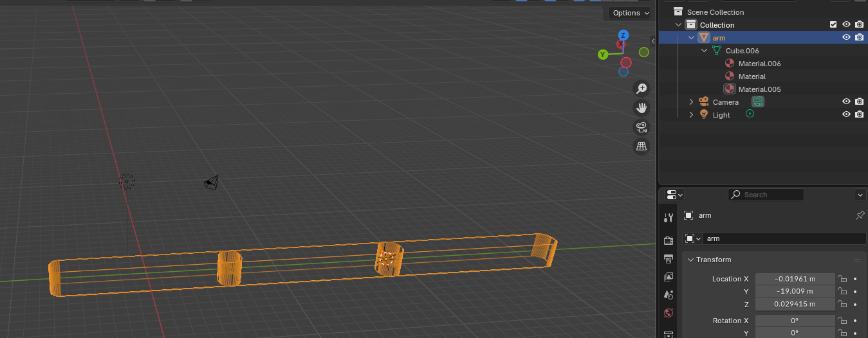Click the hand pan view icon

641,107
